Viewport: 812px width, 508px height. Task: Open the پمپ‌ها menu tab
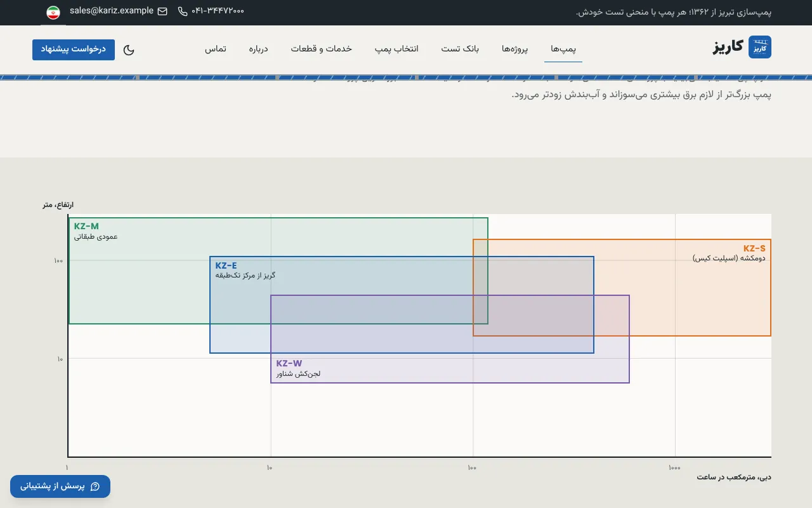[x=563, y=49]
